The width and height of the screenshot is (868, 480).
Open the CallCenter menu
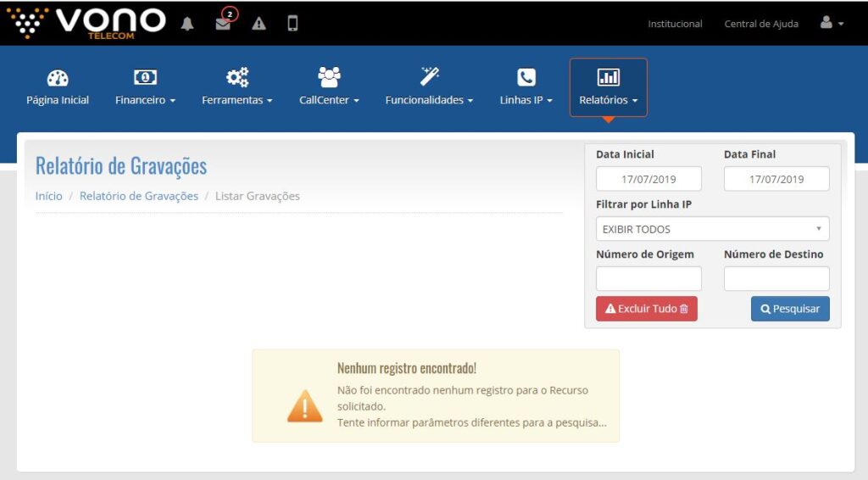click(x=329, y=88)
